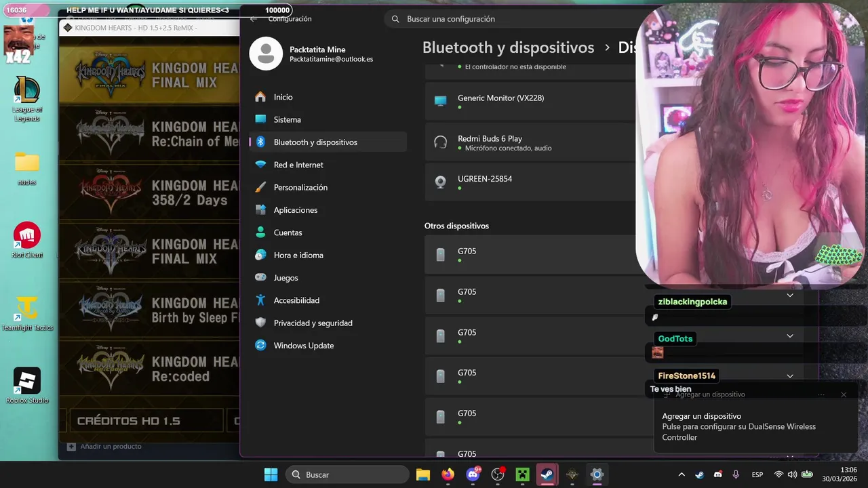868x488 pixels.
Task: Click the Kingdom Hearts launcher window title
Action: (x=136, y=28)
